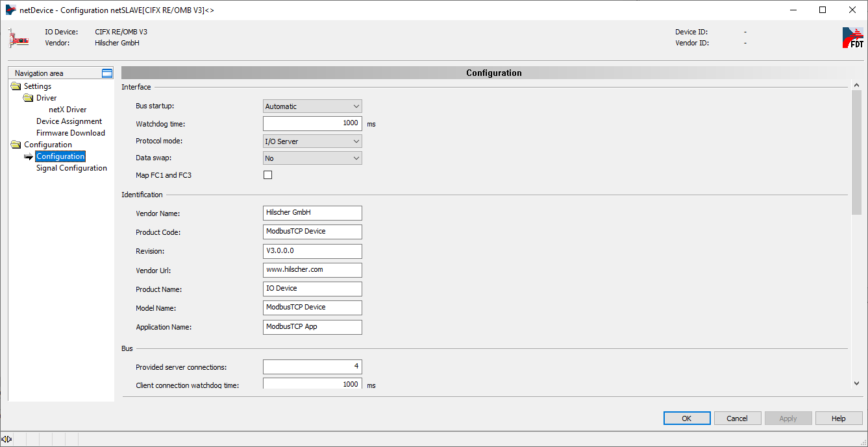Click the Settings folder icon
Viewport: 868px width, 447px height.
[x=16, y=86]
